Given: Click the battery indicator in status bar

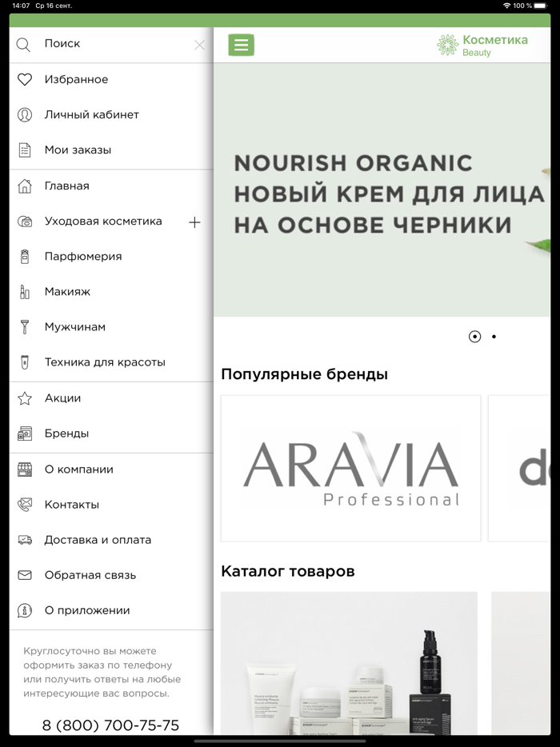Looking at the screenshot, I should pos(541,6).
